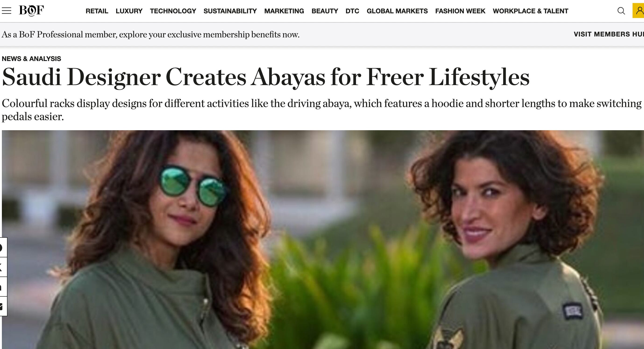The height and width of the screenshot is (349, 644).
Task: Click the Visit Members Hub link
Action: [609, 34]
